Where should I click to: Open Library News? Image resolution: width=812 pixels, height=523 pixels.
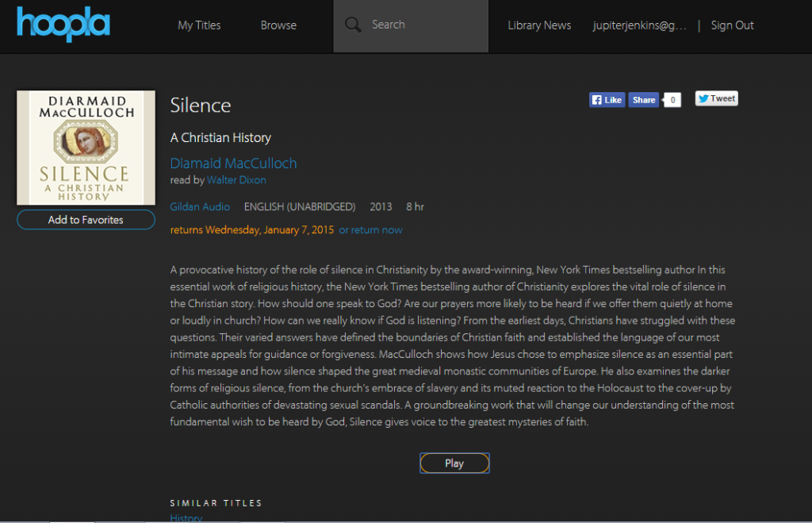point(539,25)
